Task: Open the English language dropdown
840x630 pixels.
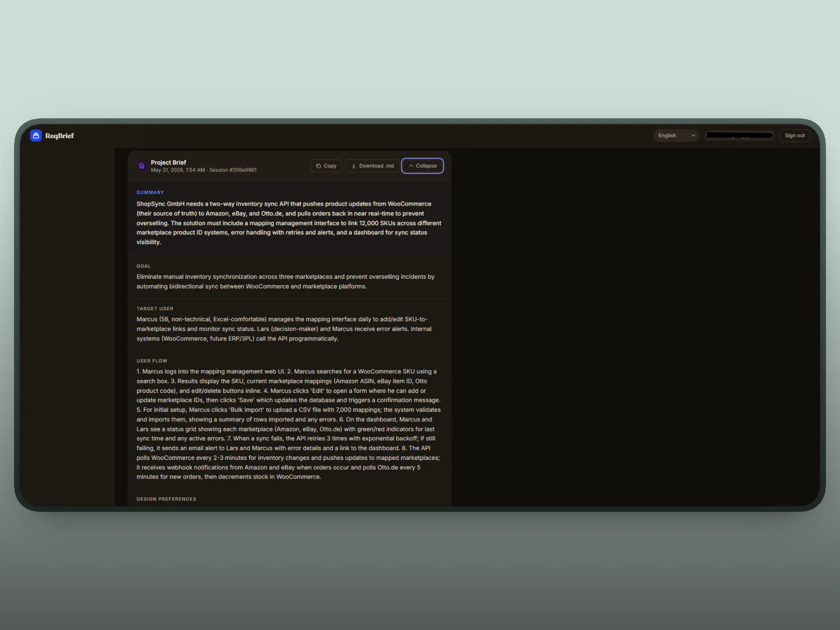Action: pos(676,136)
